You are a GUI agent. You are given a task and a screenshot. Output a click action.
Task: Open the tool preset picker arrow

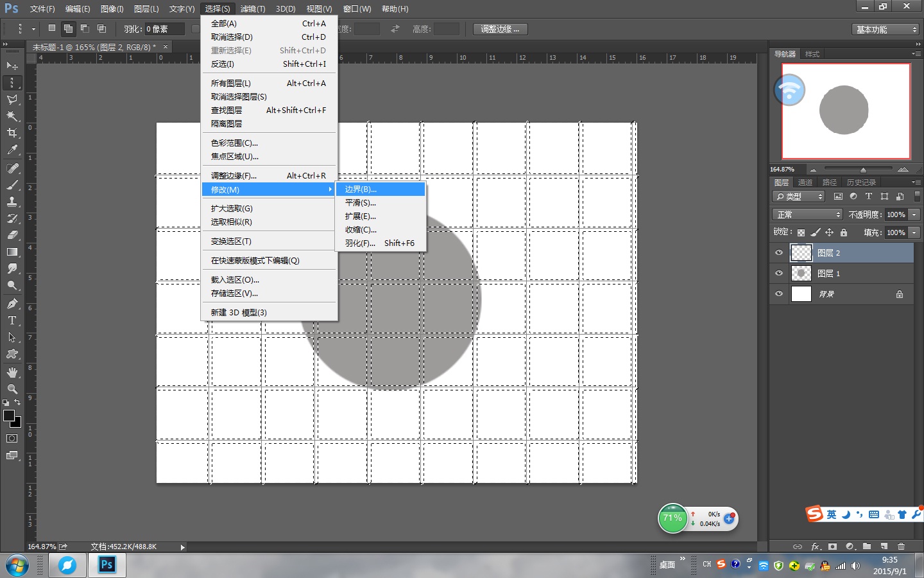click(x=33, y=29)
